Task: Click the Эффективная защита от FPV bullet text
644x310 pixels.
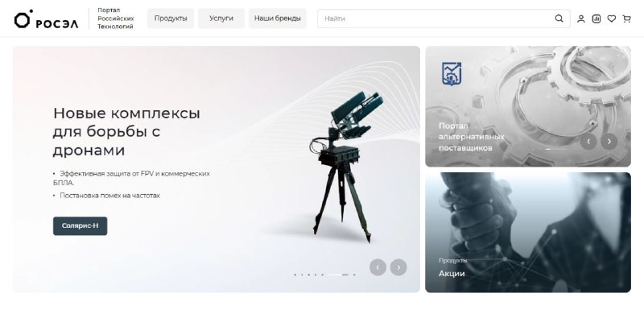Action: point(131,178)
